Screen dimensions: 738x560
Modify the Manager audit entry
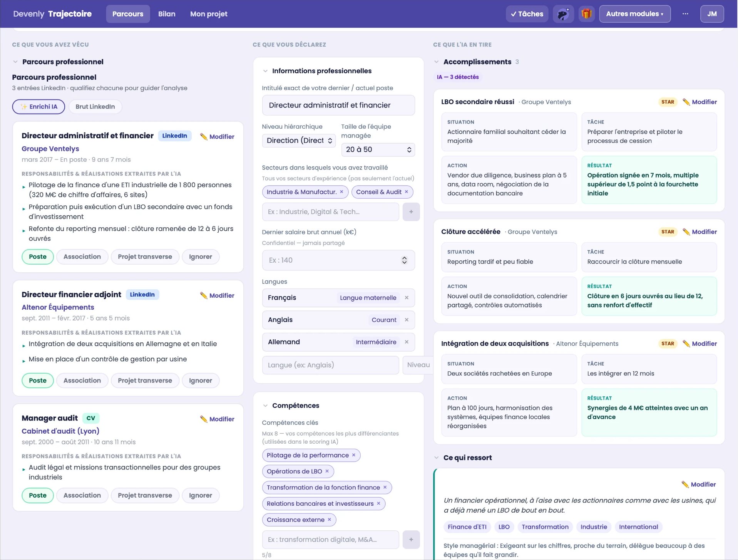pos(218,419)
